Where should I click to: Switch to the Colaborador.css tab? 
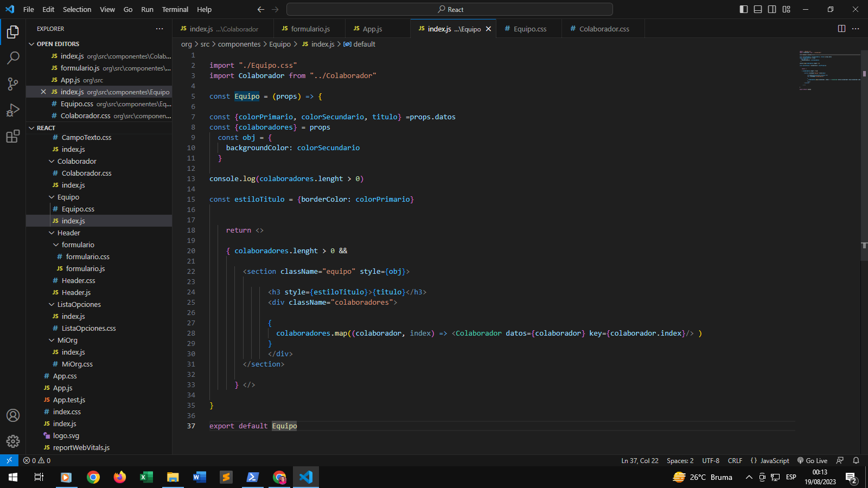[604, 29]
